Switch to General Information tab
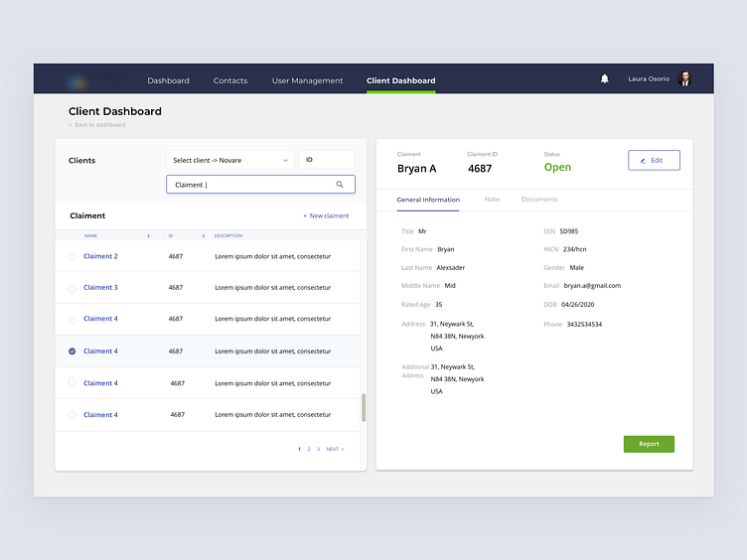This screenshot has width=747, height=560. (x=428, y=200)
